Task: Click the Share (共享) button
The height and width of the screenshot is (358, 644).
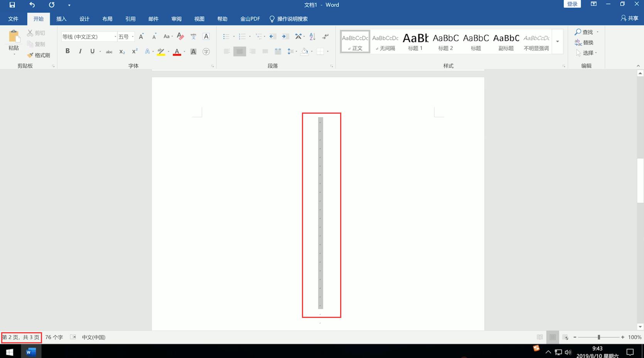Action: click(x=629, y=18)
